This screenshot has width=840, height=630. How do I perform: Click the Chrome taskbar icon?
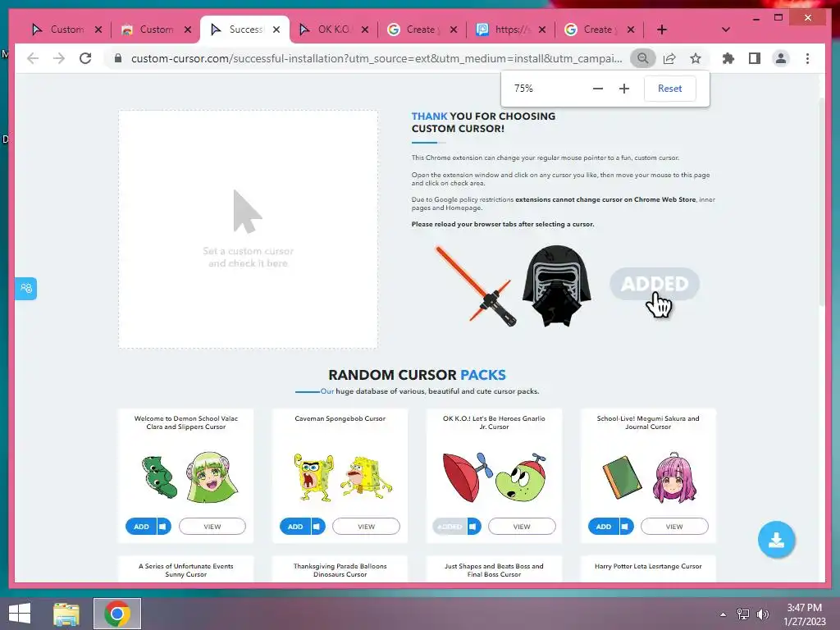pos(117,614)
